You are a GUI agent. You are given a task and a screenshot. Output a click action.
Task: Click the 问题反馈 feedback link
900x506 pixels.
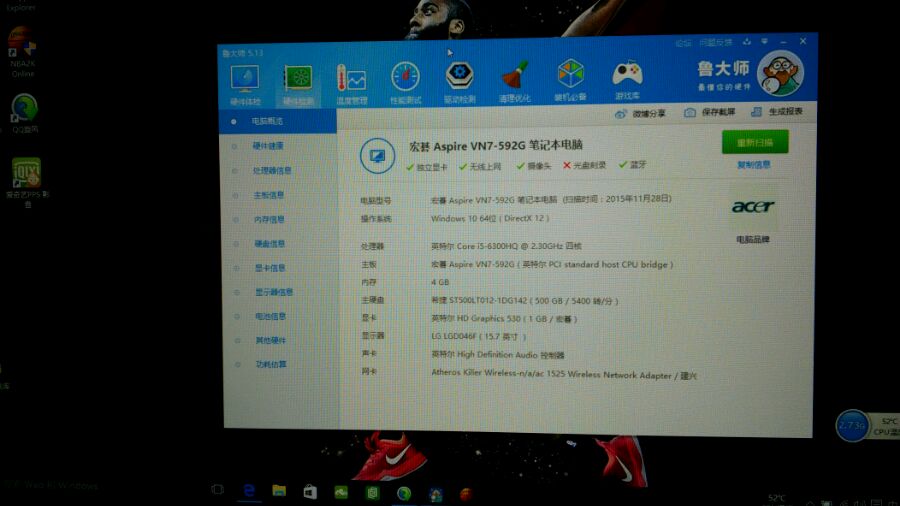(715, 42)
